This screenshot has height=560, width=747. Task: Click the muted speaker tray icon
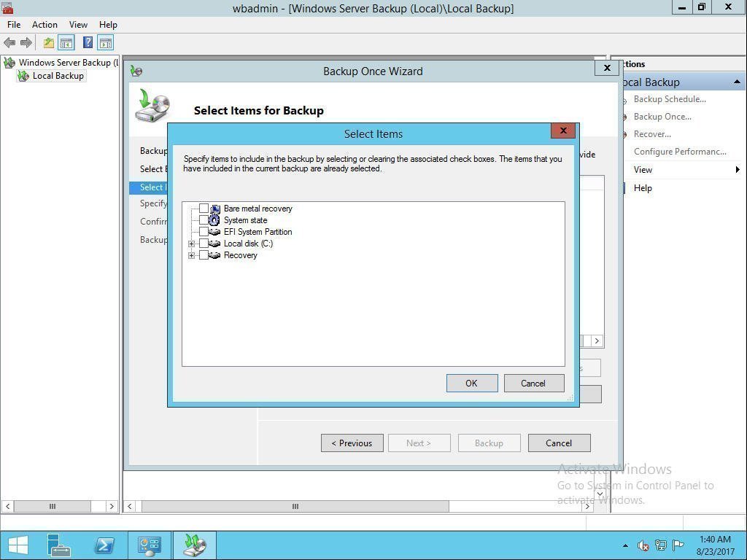[x=643, y=545]
